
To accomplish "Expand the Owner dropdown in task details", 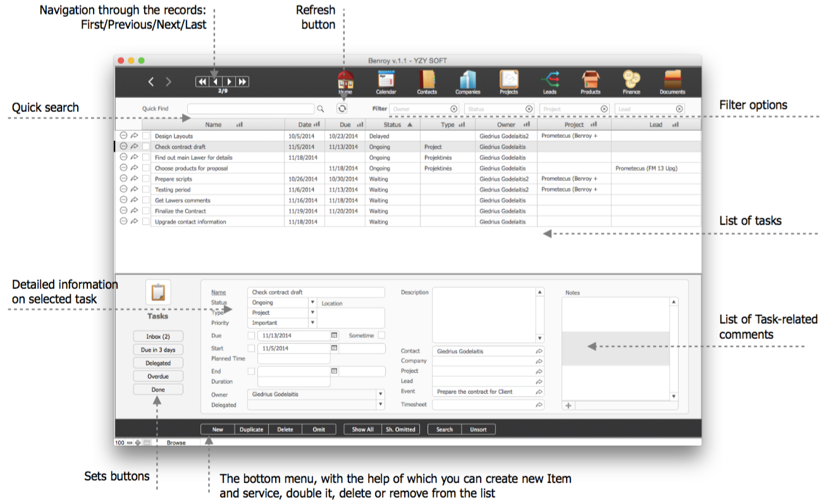I will (x=381, y=394).
